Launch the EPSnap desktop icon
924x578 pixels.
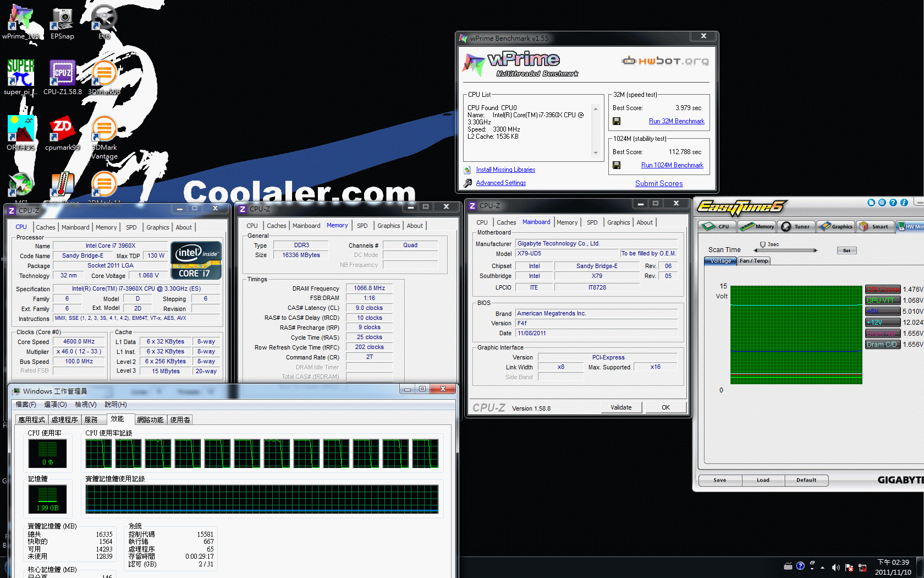tap(62, 22)
